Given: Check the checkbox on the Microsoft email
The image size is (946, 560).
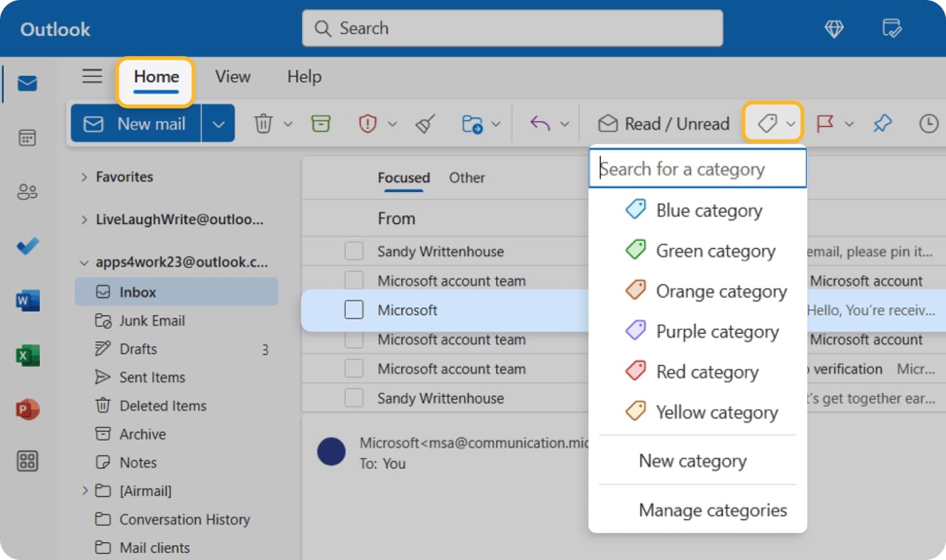Looking at the screenshot, I should coord(354,310).
